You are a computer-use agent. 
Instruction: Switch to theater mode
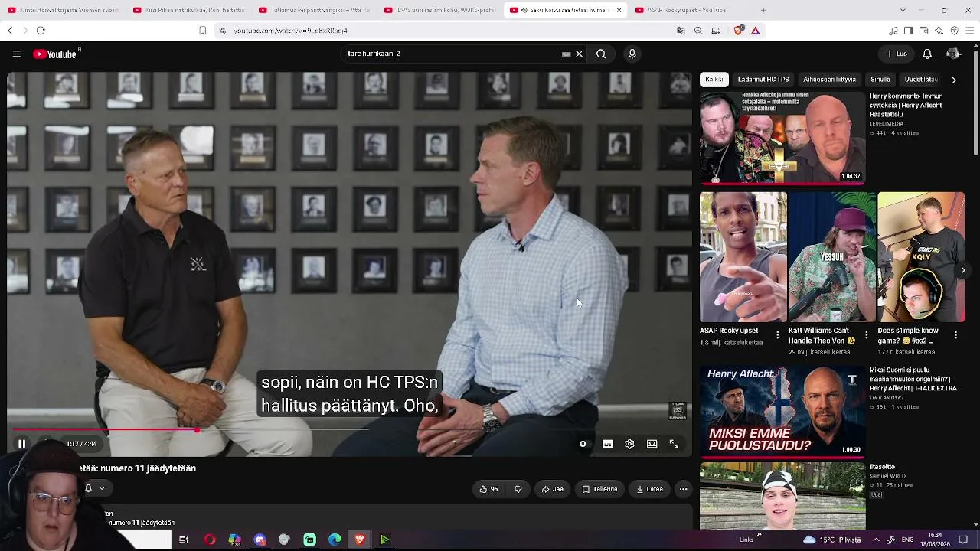652,444
